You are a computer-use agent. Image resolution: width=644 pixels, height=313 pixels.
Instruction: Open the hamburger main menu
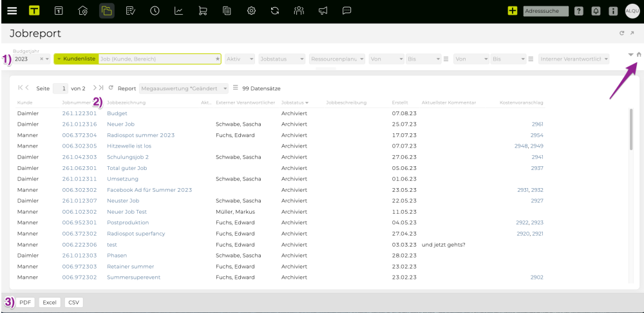(x=12, y=11)
